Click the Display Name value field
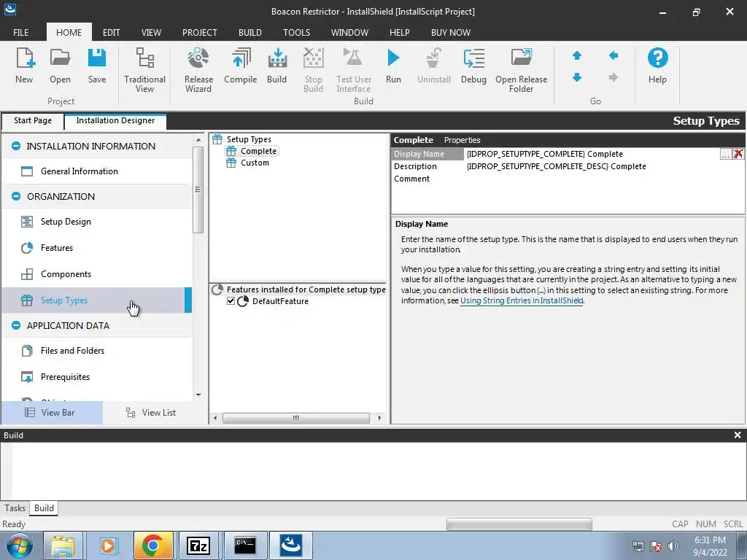 tap(592, 154)
